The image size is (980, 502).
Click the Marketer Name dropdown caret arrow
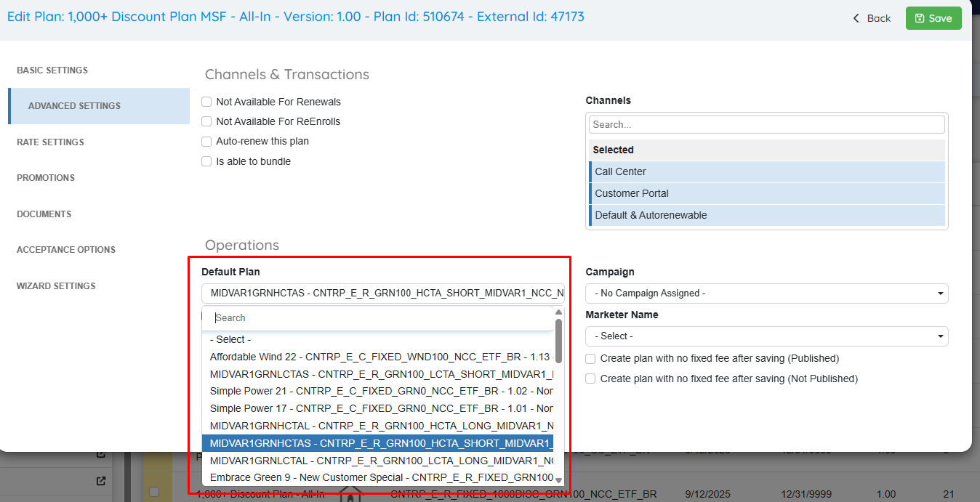(941, 336)
